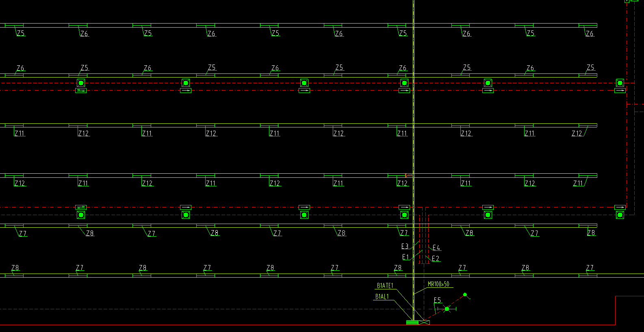Select the E3 circuit label
The width and height of the screenshot is (644, 332).
[x=405, y=246]
